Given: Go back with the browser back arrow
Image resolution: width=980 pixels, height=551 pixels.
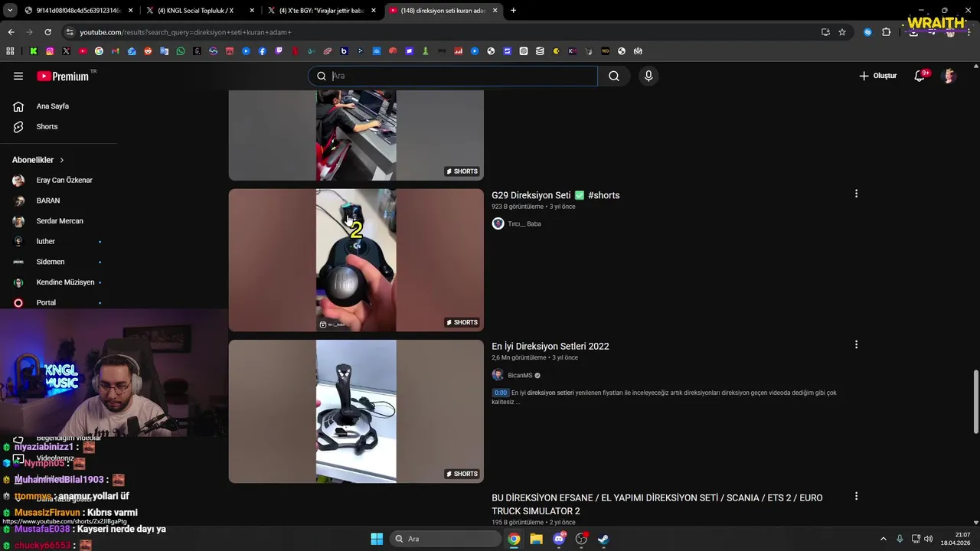Looking at the screenshot, I should pos(11,32).
